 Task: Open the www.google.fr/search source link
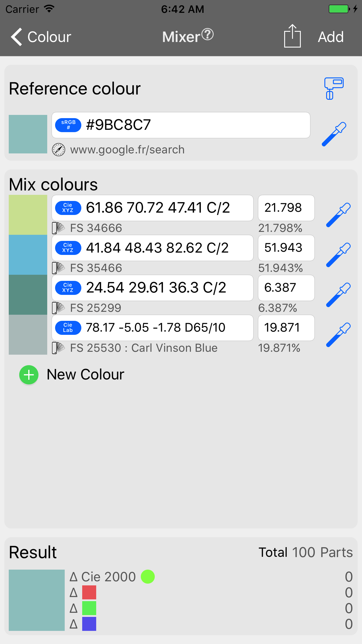127,150
